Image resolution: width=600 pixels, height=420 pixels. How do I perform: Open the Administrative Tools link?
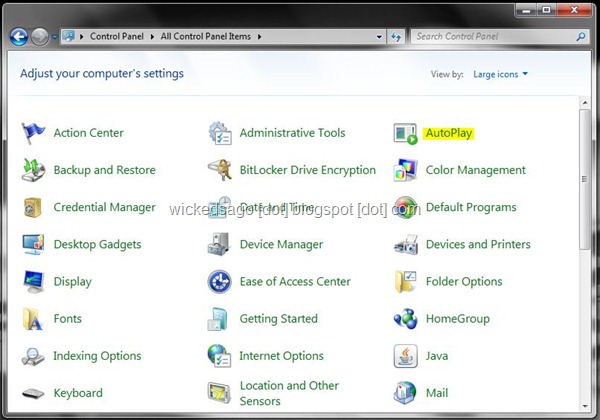pos(292,133)
